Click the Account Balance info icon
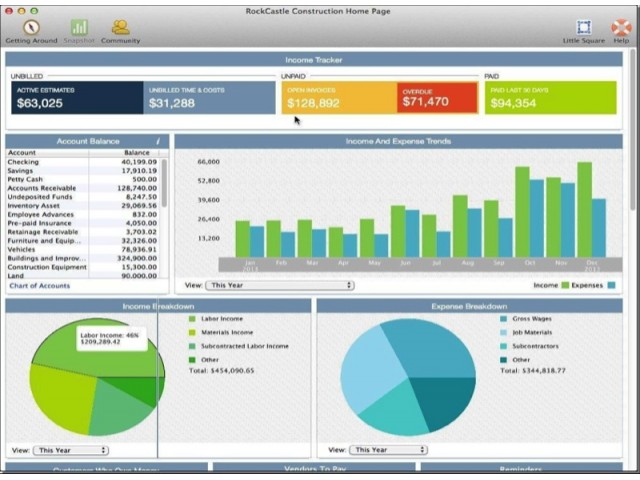This screenshot has height=480, width=640. (x=158, y=141)
